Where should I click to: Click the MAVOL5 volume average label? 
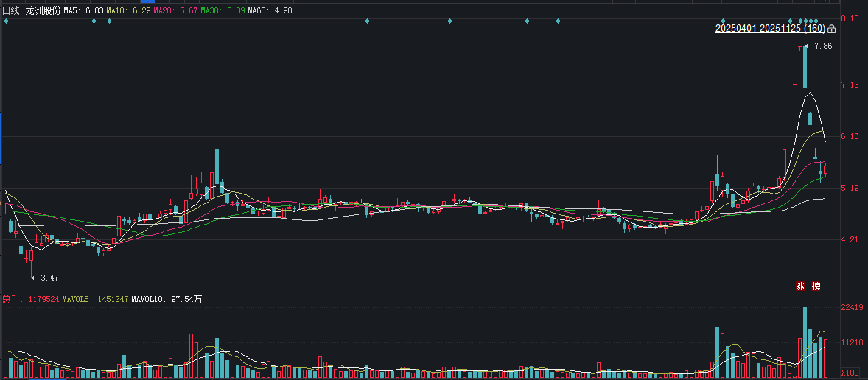(95, 300)
